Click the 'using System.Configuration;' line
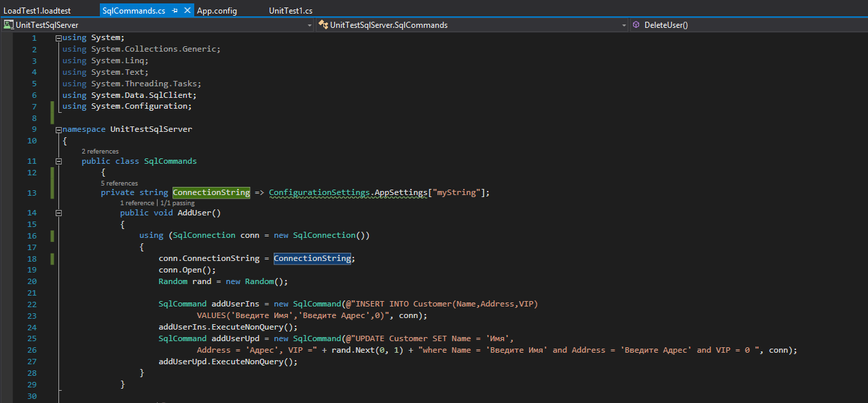The image size is (868, 403). 127,106
